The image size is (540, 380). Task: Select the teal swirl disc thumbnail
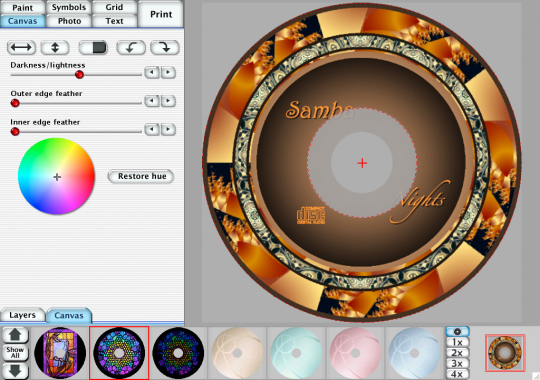coord(296,353)
